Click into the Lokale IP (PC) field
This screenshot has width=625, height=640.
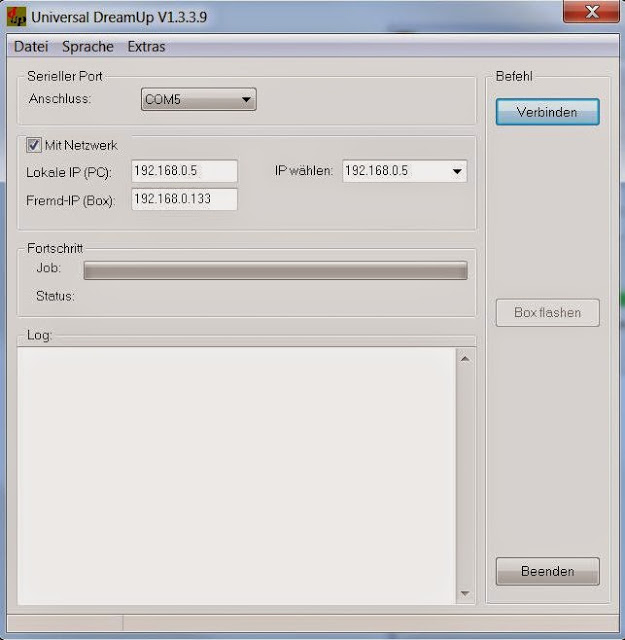tap(184, 171)
